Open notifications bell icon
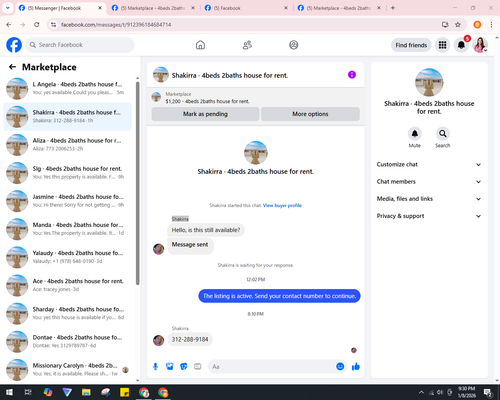 (x=461, y=45)
